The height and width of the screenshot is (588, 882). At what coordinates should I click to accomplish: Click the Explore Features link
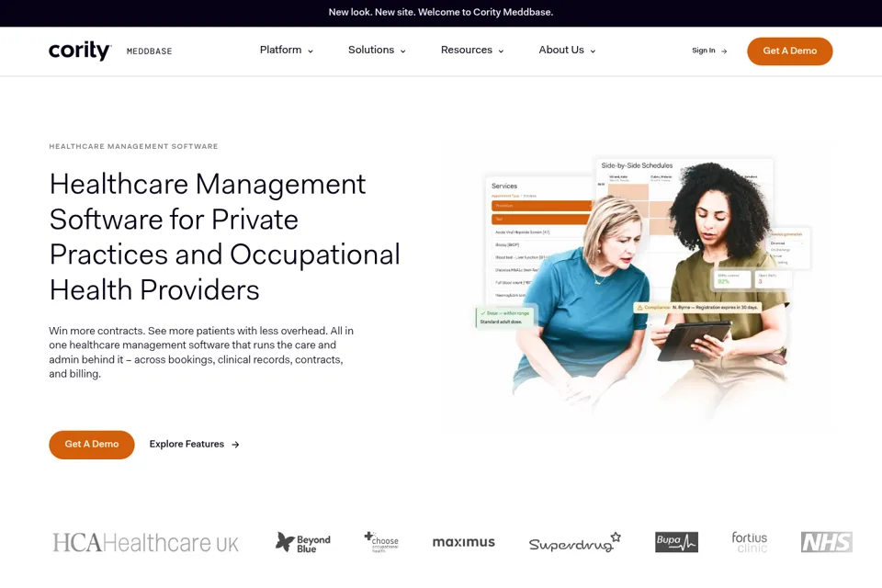click(x=194, y=445)
